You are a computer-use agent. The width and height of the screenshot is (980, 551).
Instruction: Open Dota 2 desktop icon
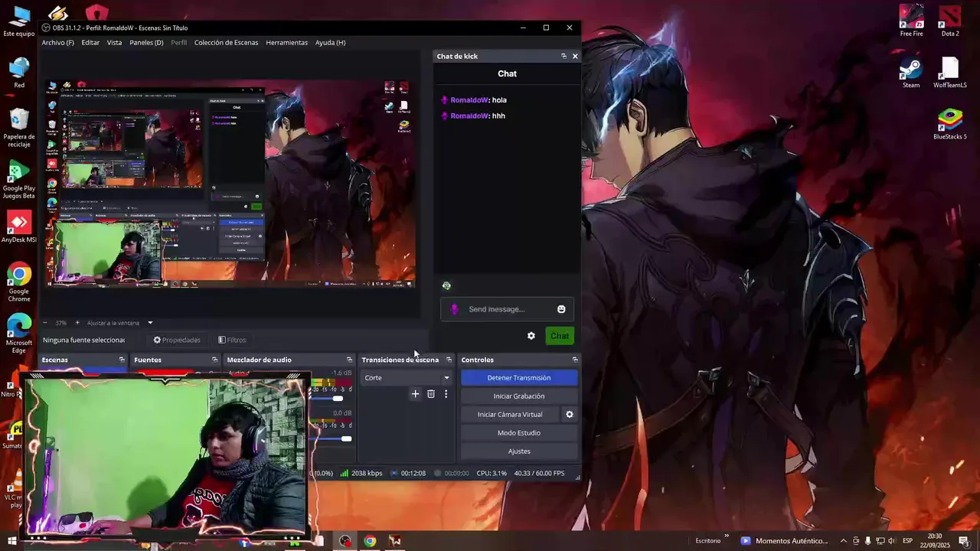[x=950, y=21]
